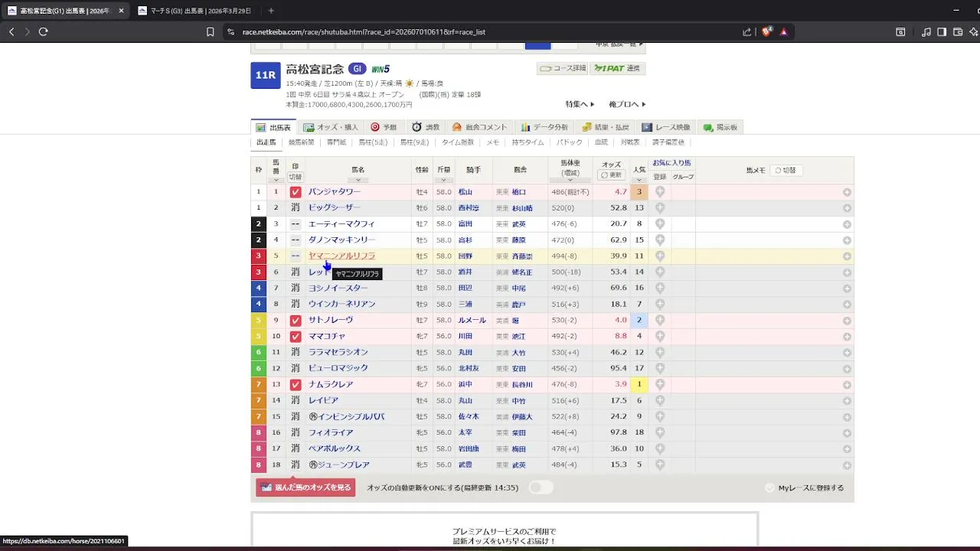Uncheck the mark for ナムラクレア
This screenshot has width=980, height=551.
tap(296, 385)
